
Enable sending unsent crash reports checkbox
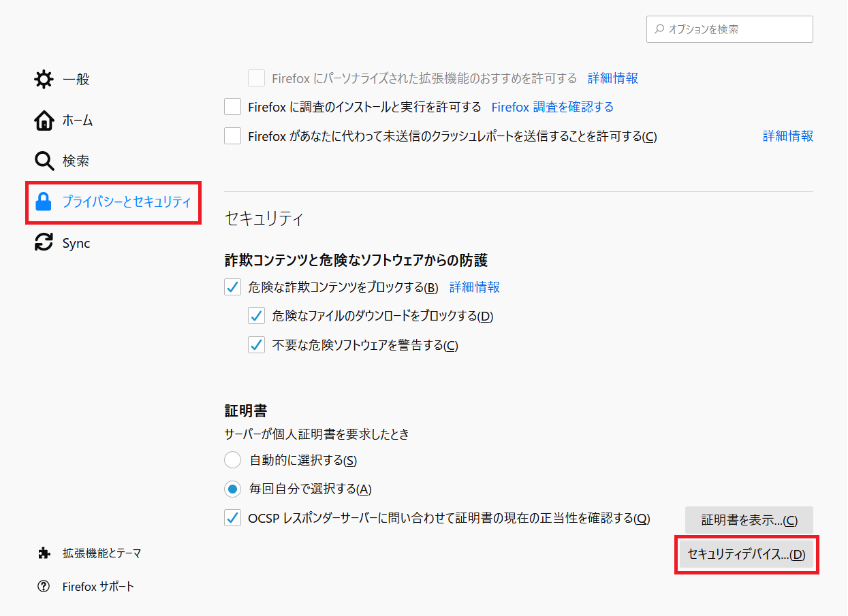click(x=233, y=136)
